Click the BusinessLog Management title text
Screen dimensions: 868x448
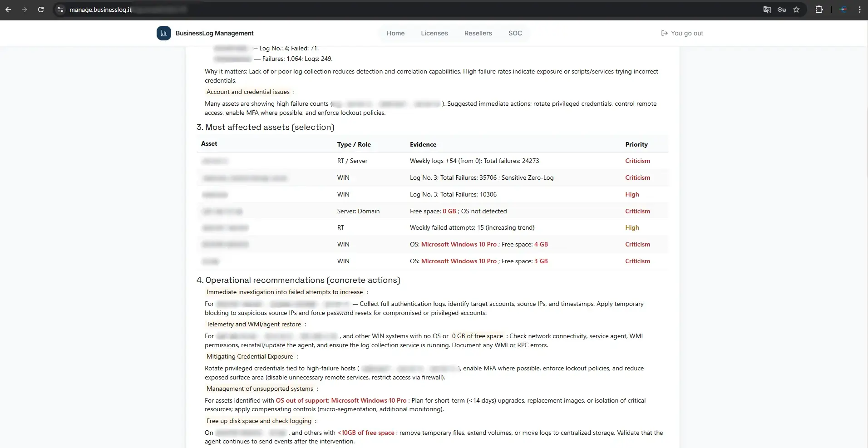pyautogui.click(x=214, y=33)
